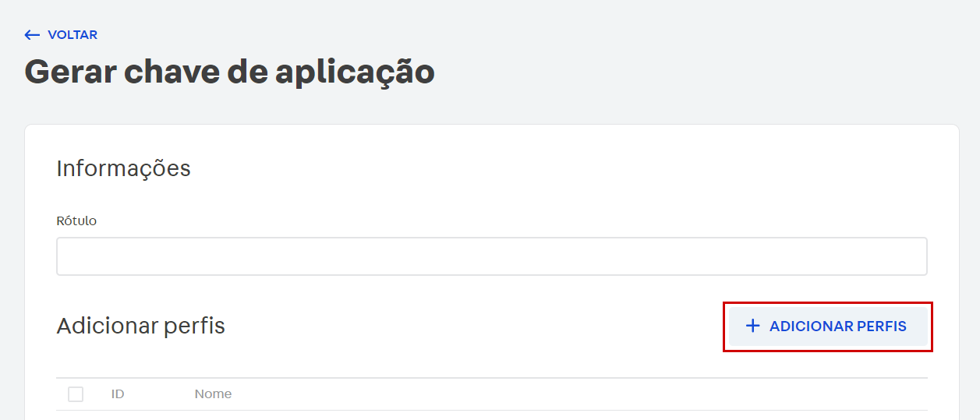Click the back arrow icon
Screen dimensions: 980x420
click(32, 35)
